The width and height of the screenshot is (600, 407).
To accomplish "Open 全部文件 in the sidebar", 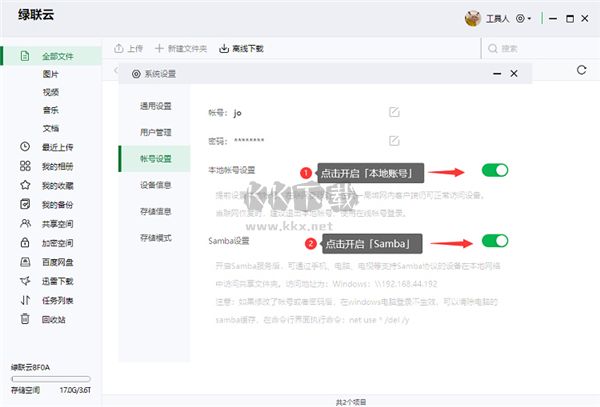I will point(52,56).
